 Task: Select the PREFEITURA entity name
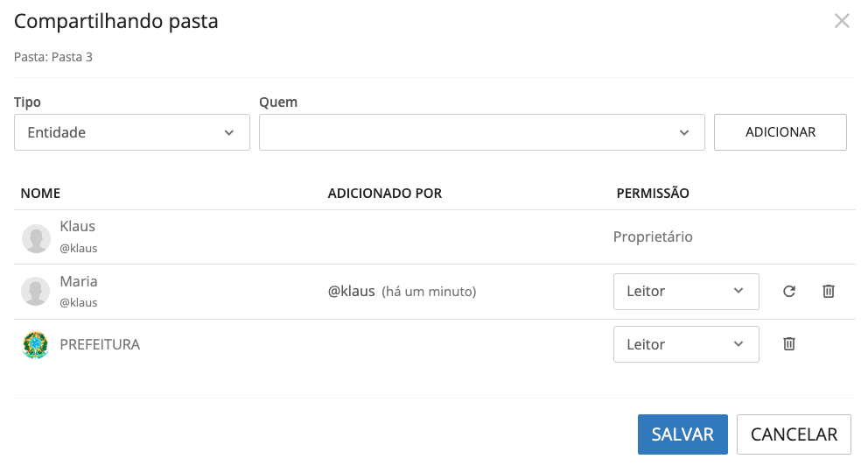[x=100, y=344]
